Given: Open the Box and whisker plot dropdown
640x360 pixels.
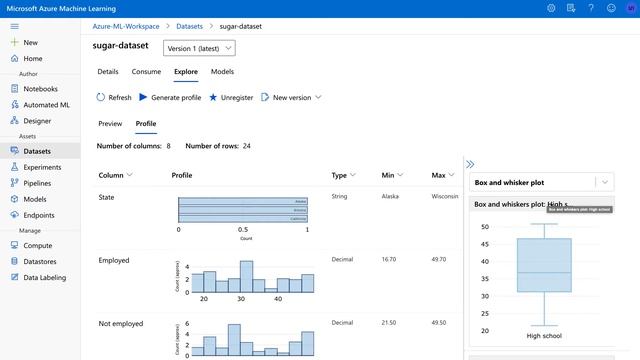Looking at the screenshot, I should 542,182.
